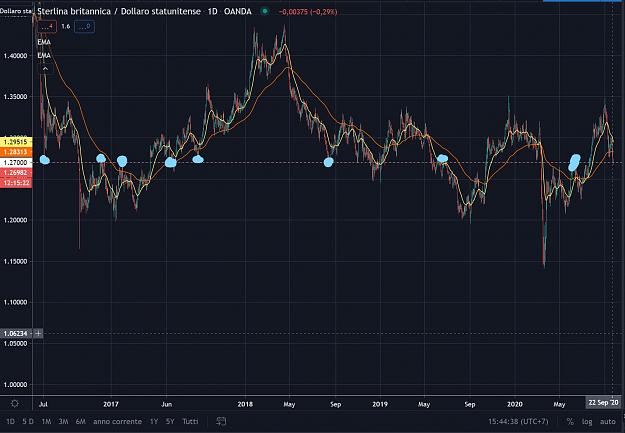Click the price change -0,00375 (-0,29%)
The image size is (625, 433).
coord(308,12)
